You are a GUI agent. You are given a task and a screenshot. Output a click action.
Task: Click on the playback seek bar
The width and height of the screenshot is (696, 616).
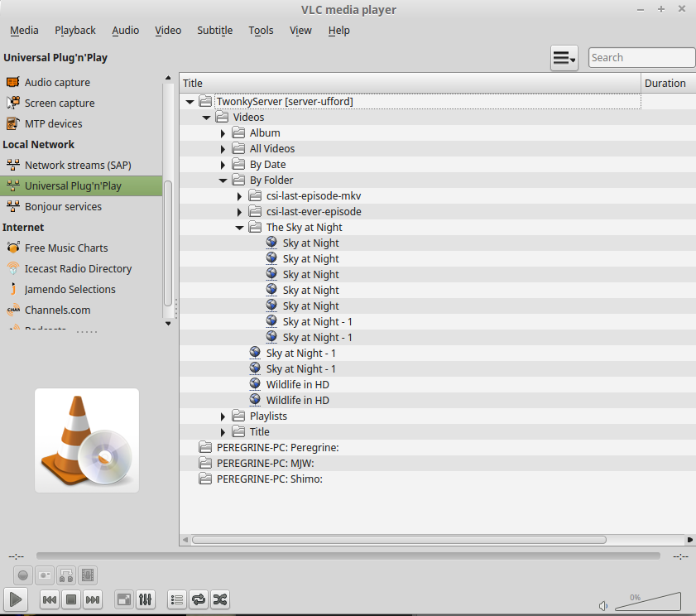coord(348,556)
